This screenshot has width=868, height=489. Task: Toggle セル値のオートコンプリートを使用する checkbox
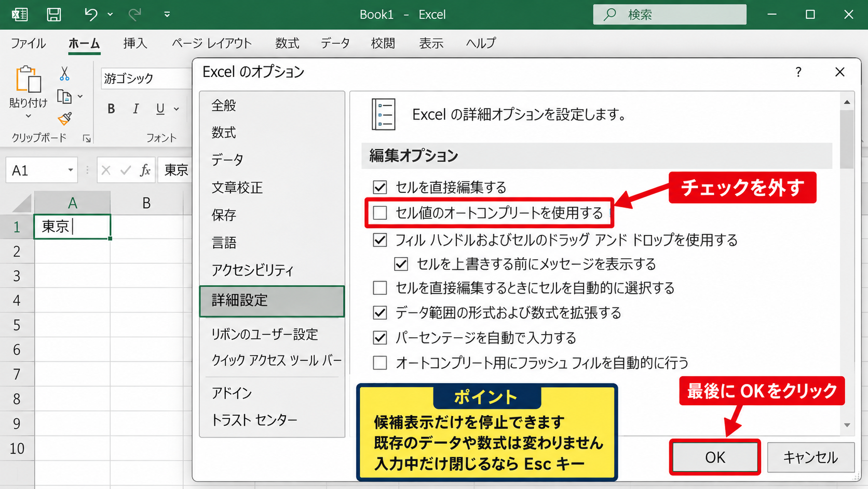pyautogui.click(x=380, y=213)
